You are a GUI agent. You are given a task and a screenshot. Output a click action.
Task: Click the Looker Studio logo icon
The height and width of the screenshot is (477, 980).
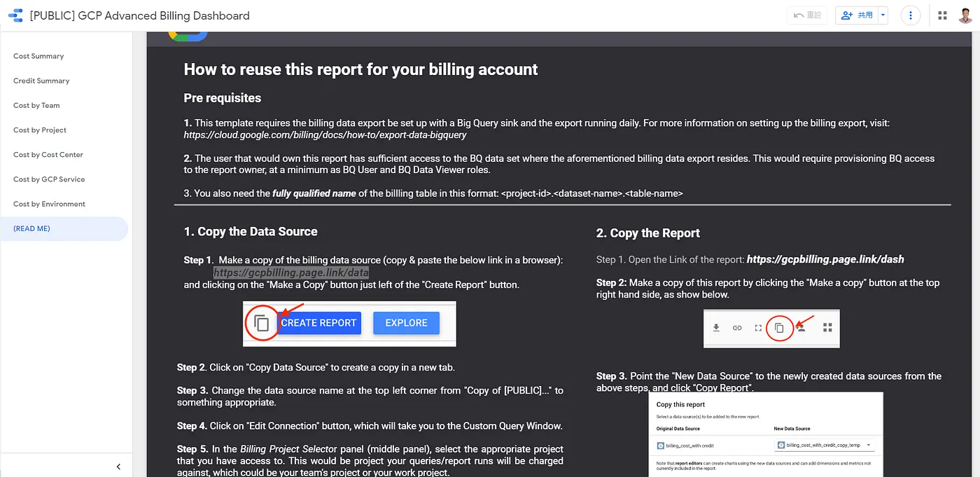15,15
